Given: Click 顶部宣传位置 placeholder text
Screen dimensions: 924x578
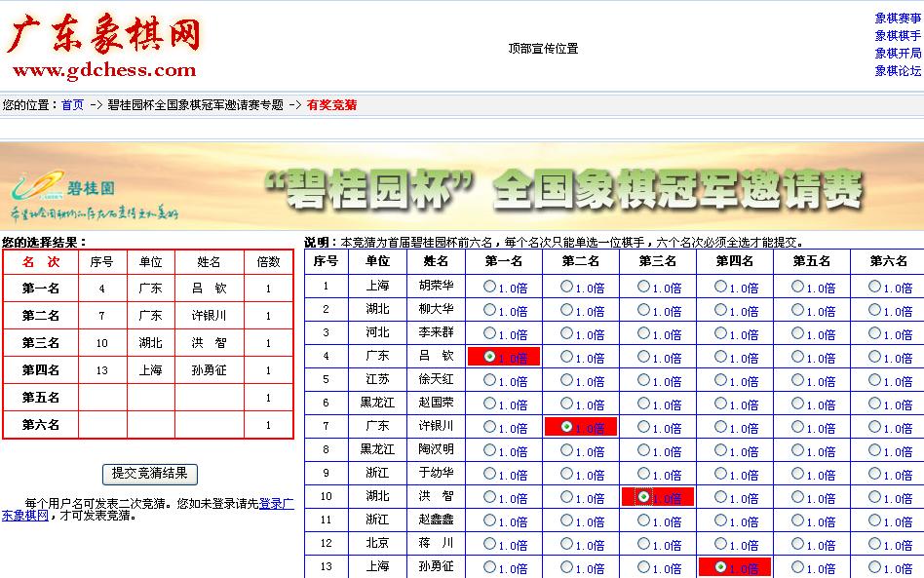Looking at the screenshot, I should point(543,49).
